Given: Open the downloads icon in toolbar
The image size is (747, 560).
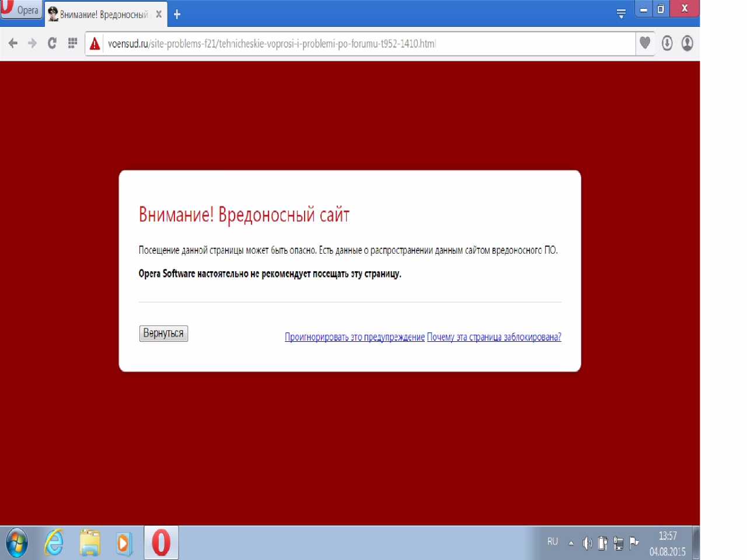Looking at the screenshot, I should [667, 43].
